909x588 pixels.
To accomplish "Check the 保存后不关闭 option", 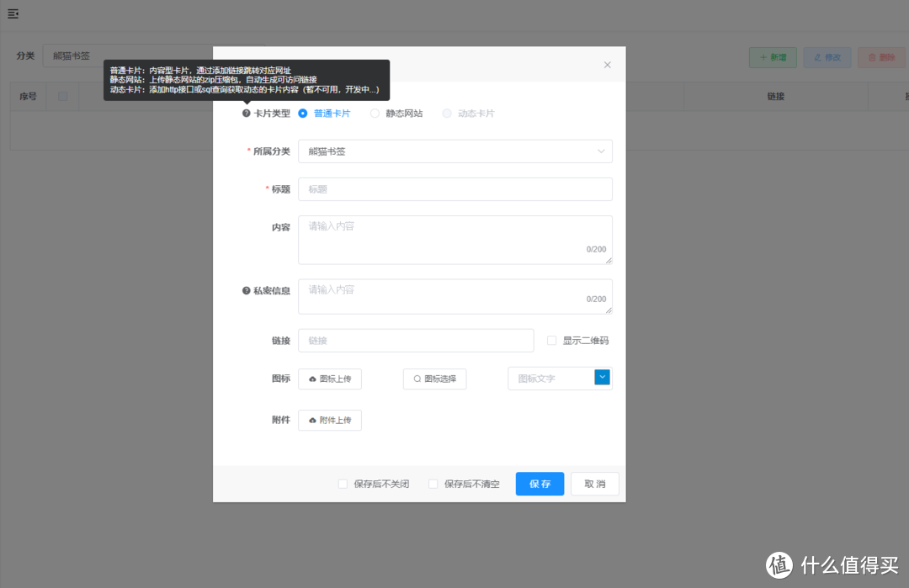I will point(343,484).
